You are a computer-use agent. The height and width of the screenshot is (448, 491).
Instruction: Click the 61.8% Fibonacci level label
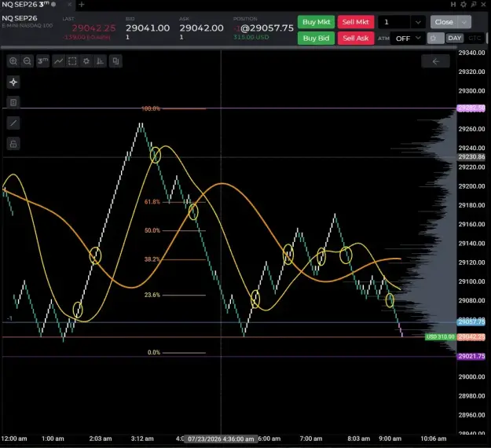(x=152, y=202)
